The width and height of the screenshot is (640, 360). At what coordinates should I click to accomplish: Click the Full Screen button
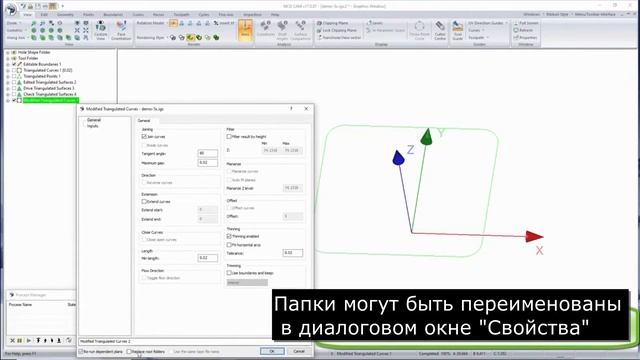pyautogui.click(x=526, y=23)
